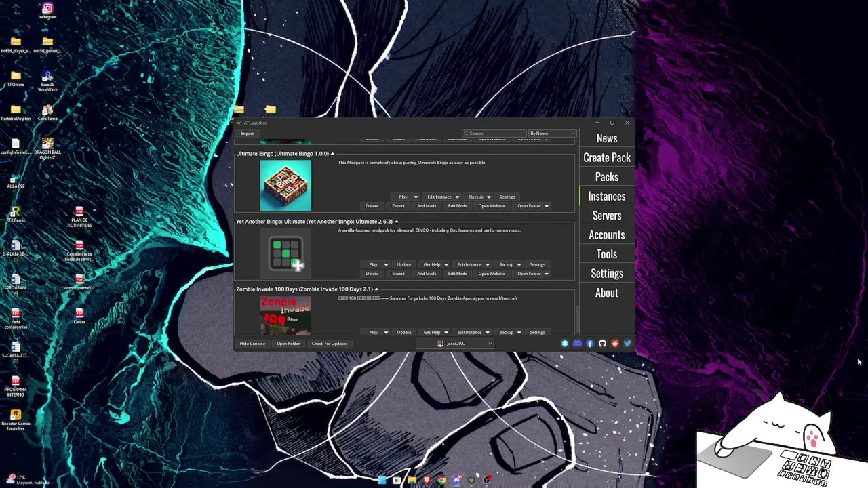Open DRAGON BALL FighterZ desktop shortcut
This screenshot has width=868, height=488.
pos(47,148)
